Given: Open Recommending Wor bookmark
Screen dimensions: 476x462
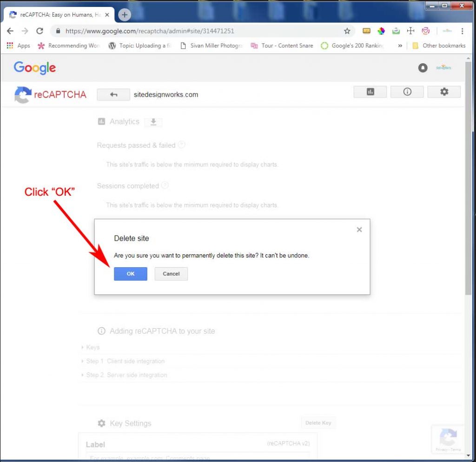Looking at the screenshot, I should click(68, 46).
